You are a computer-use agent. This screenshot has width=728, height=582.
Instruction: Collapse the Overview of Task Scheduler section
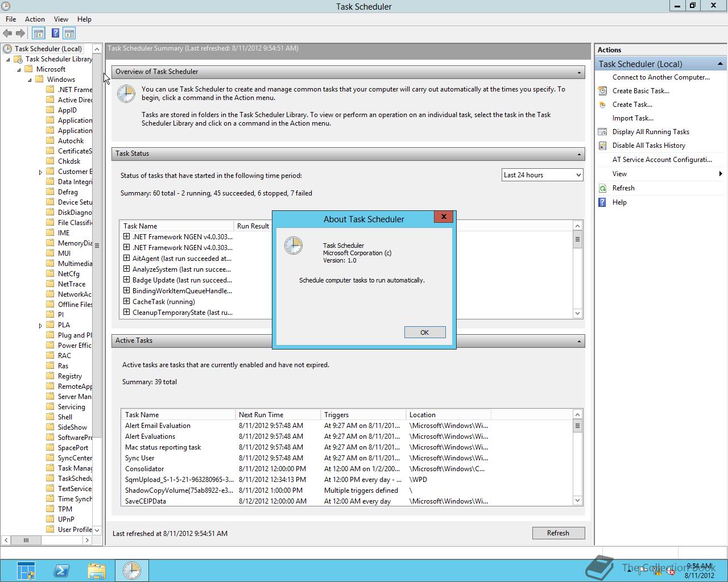click(579, 72)
